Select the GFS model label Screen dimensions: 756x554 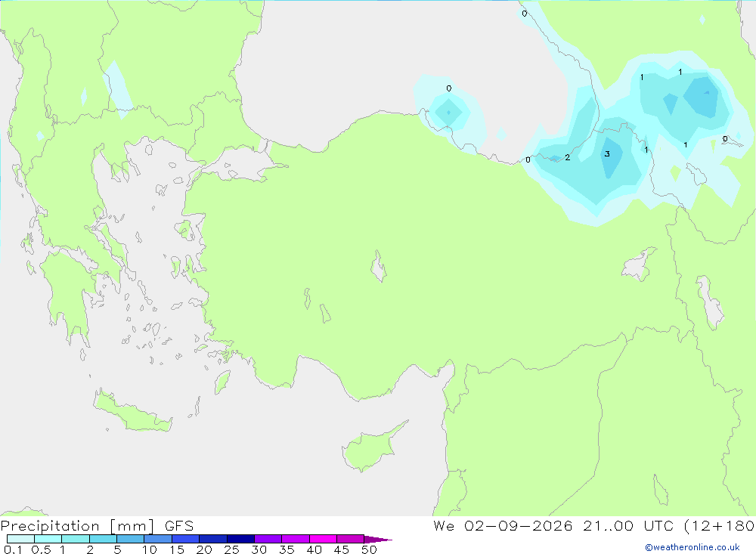click(x=179, y=526)
